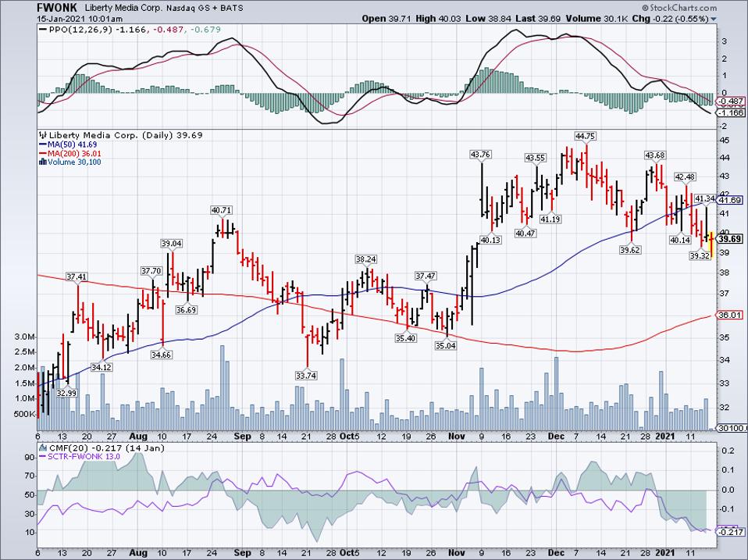
Task: Click the 43.55 price label
Action: click(x=536, y=158)
